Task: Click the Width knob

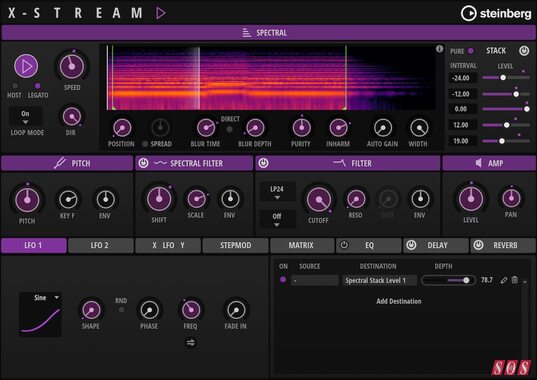Action: (x=419, y=128)
